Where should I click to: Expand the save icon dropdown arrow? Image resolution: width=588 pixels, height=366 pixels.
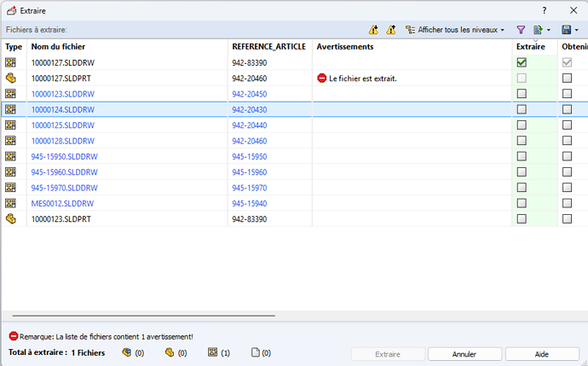[577, 30]
